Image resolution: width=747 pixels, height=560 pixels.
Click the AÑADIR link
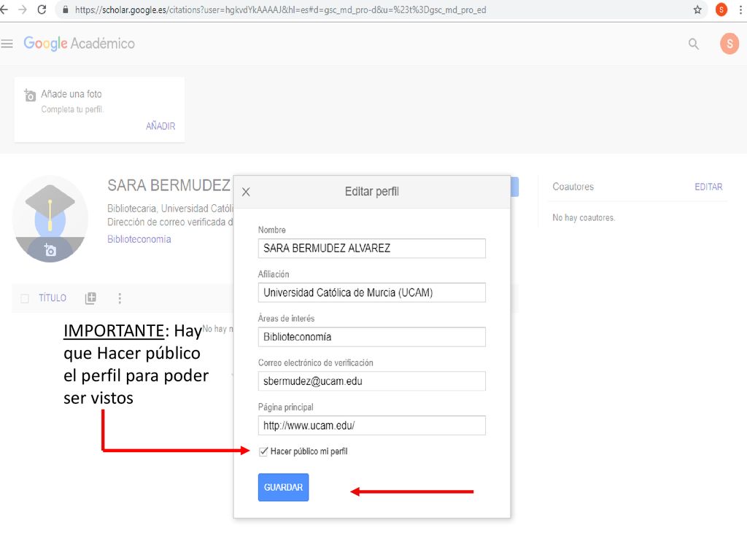(x=160, y=126)
